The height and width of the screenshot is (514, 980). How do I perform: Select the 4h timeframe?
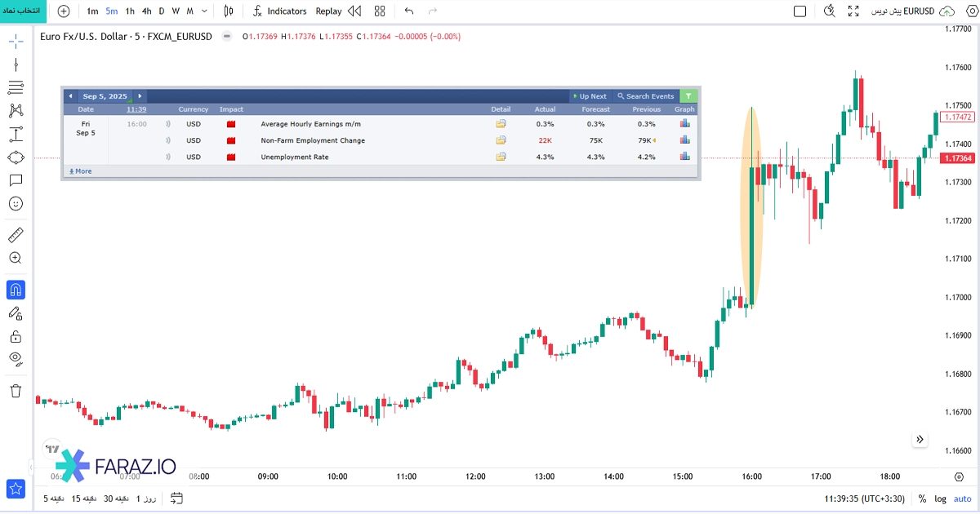coord(146,11)
